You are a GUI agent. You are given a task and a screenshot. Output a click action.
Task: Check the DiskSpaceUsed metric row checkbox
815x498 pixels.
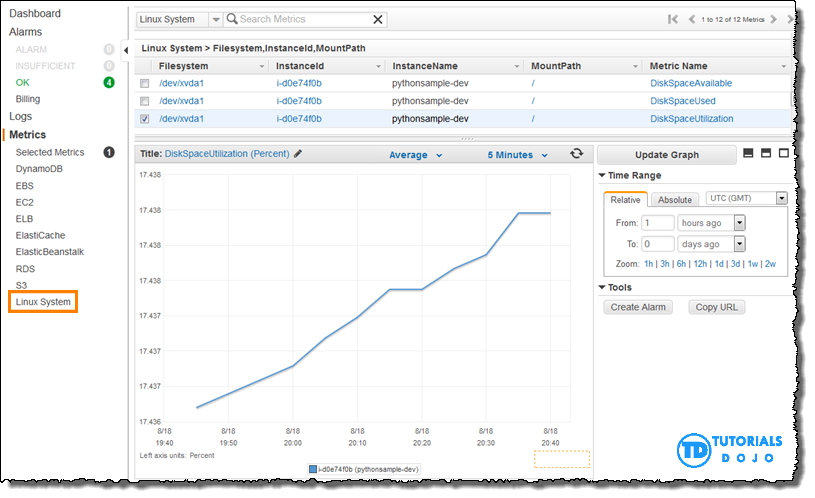[x=145, y=101]
